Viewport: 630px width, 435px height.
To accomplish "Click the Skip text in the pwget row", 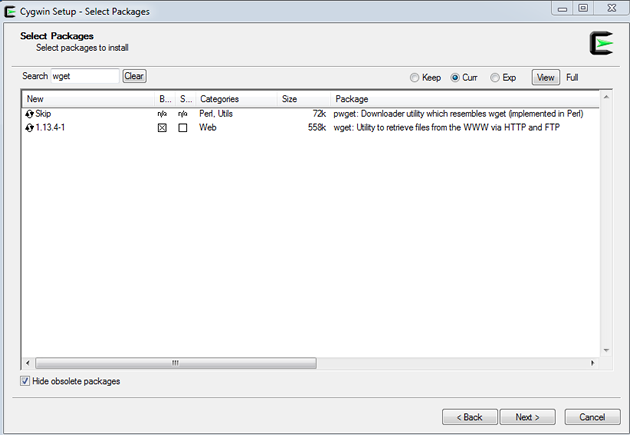I will point(43,114).
